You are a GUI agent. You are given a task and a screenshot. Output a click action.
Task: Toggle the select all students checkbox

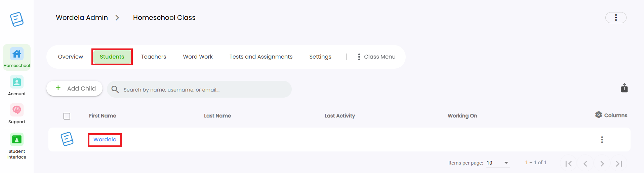[67, 116]
